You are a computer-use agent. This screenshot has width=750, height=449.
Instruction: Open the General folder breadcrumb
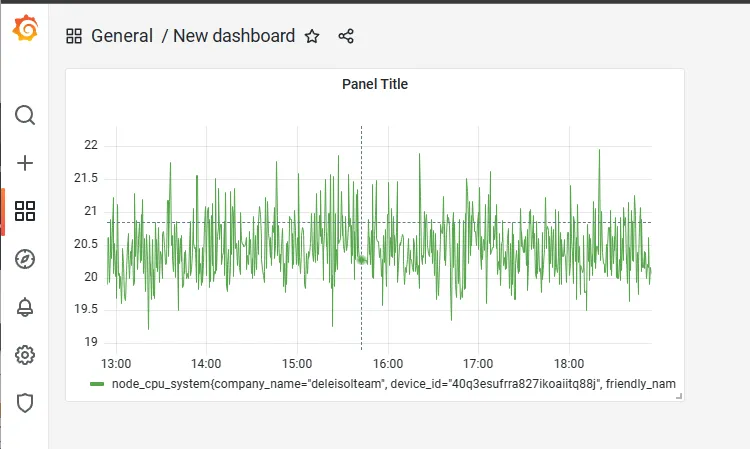122,36
